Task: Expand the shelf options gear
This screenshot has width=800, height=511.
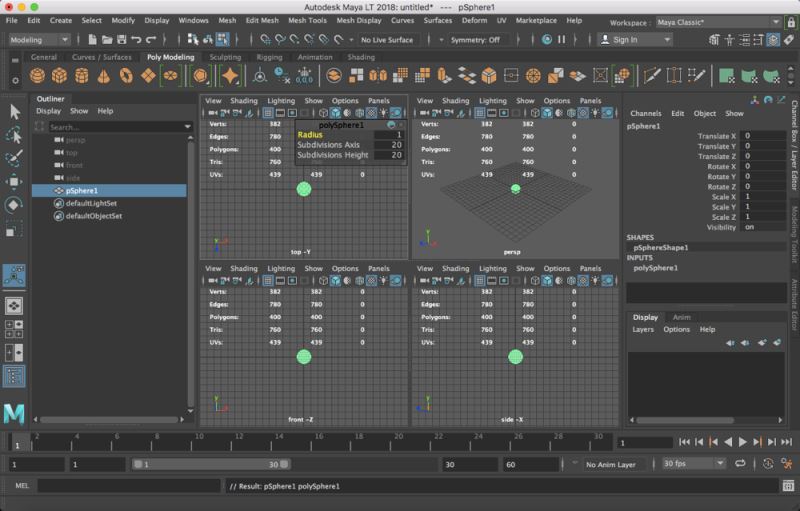Action: tap(15, 80)
